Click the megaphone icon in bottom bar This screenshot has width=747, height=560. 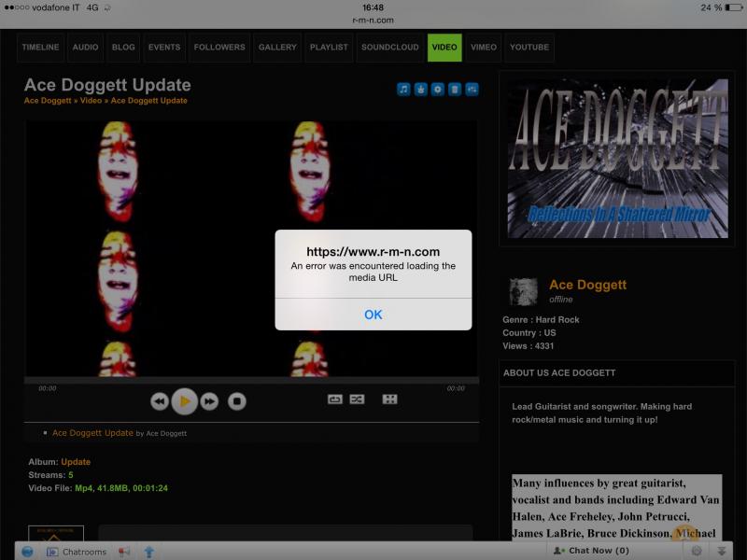(124, 551)
